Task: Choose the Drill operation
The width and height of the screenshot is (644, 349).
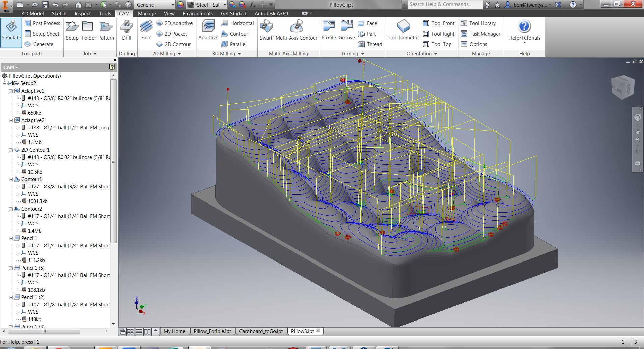Action: pyautogui.click(x=127, y=31)
